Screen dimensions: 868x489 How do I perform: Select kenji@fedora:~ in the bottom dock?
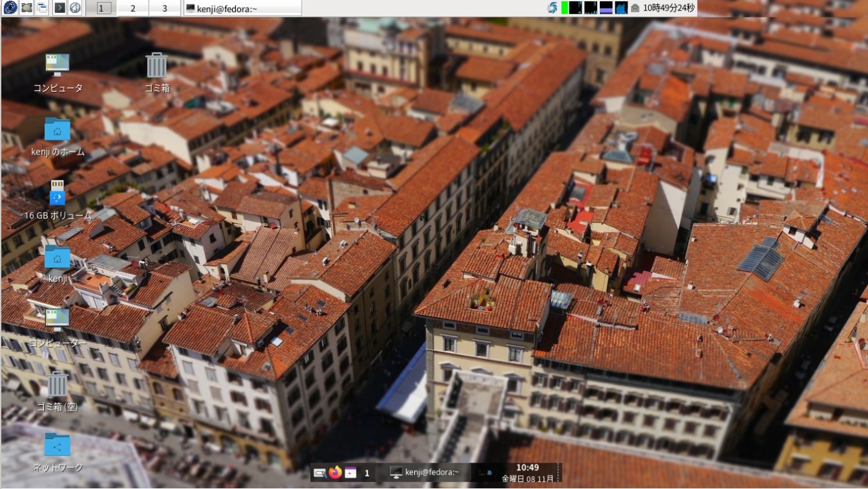(425, 473)
